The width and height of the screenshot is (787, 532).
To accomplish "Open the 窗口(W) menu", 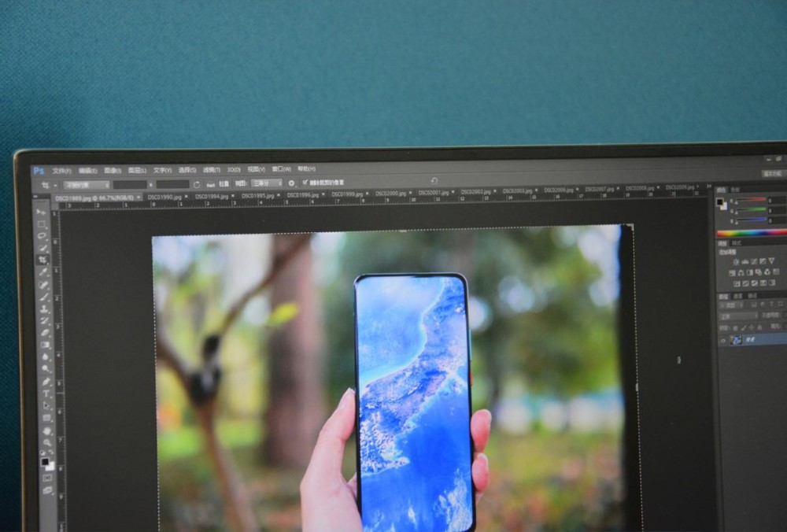I will tap(281, 169).
